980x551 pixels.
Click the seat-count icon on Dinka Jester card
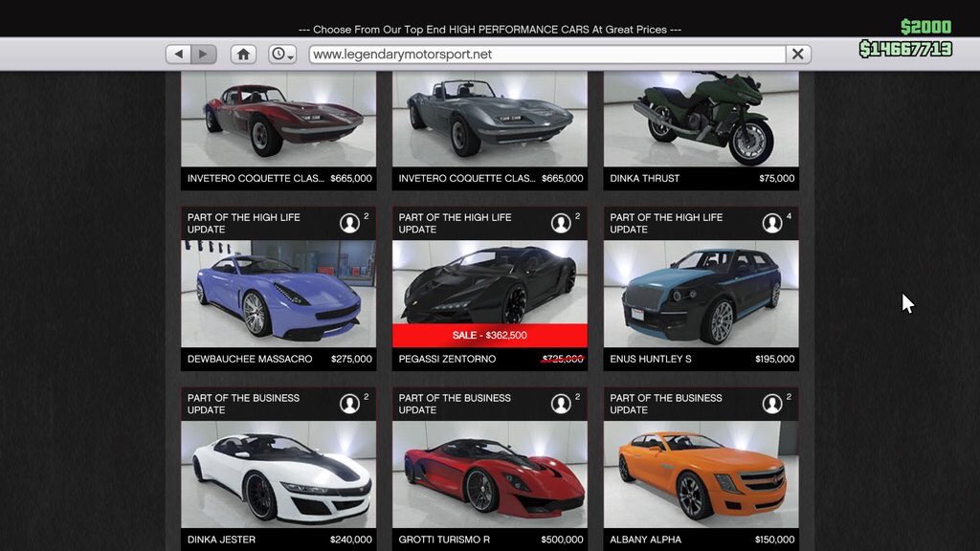coord(349,404)
